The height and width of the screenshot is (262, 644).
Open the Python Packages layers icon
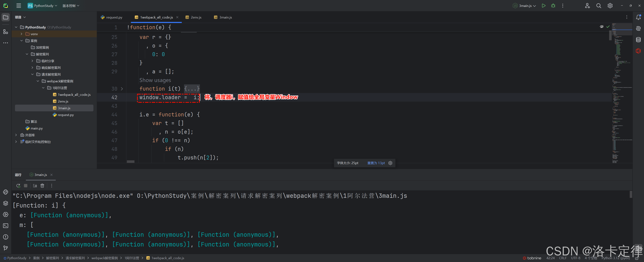5,203
